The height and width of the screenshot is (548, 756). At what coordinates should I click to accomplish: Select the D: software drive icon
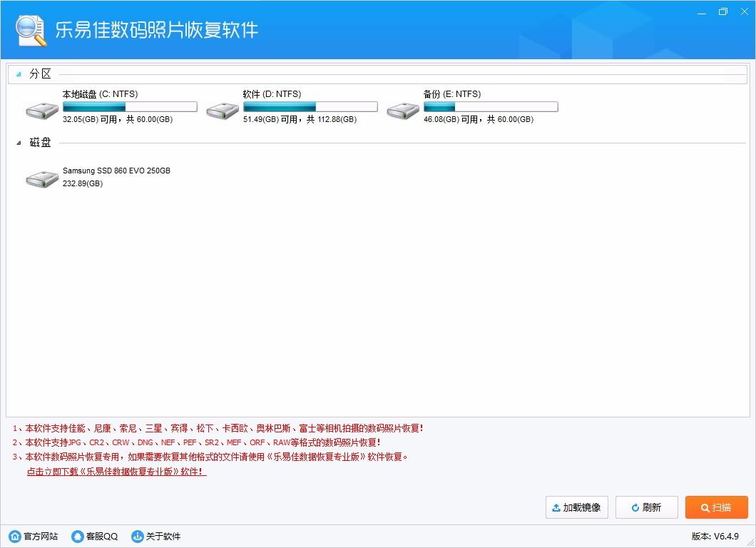(x=223, y=111)
